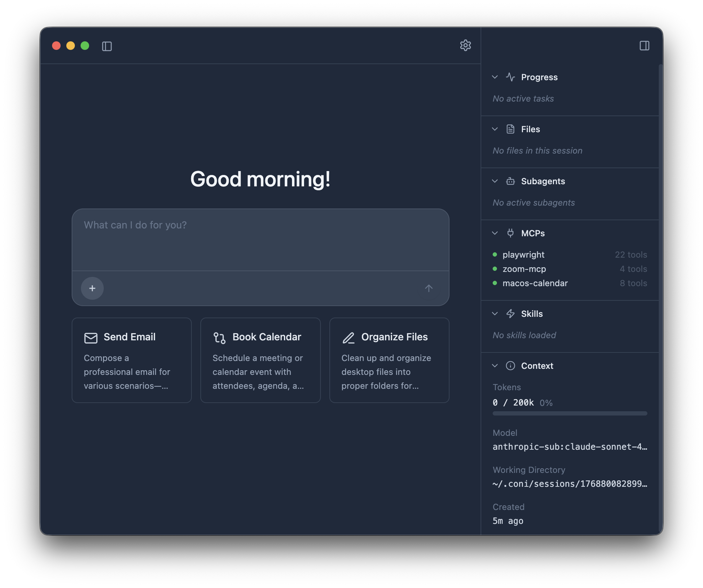
Task: Click the Progress activity icon
Action: click(510, 77)
